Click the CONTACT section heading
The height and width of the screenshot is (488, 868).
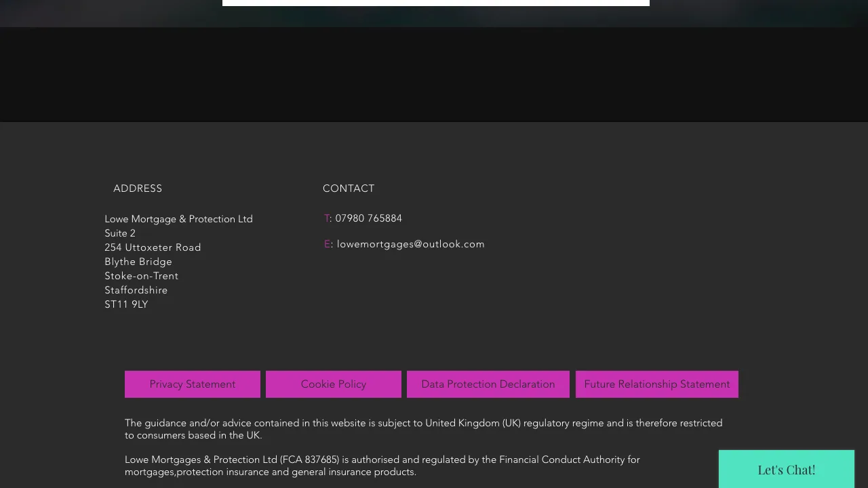click(349, 188)
